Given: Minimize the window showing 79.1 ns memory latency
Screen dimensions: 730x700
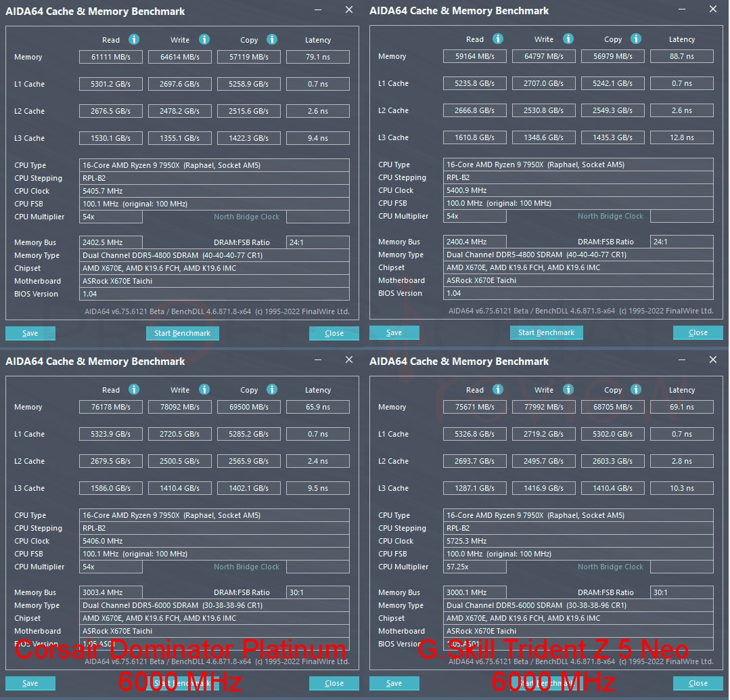Looking at the screenshot, I should (318, 9).
